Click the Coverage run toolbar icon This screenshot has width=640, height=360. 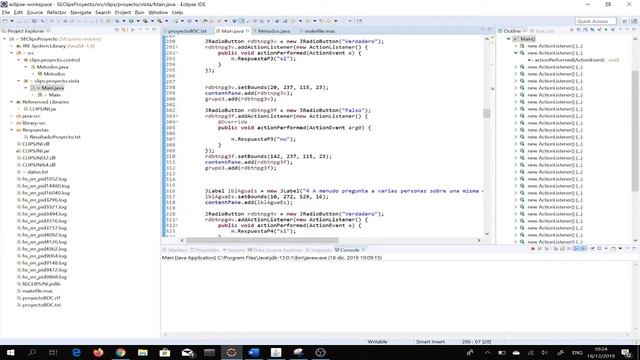(x=145, y=21)
